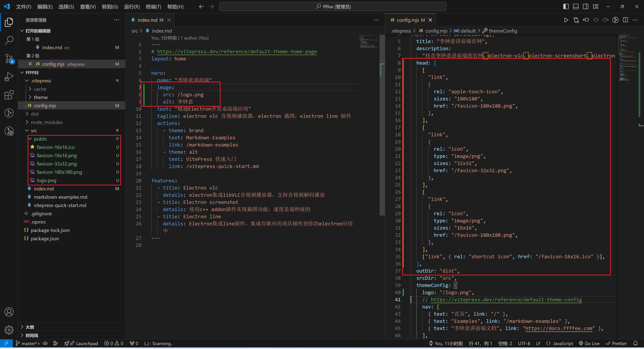This screenshot has width=644, height=349.
Task: Click the Run code play icon
Action: tap(566, 20)
